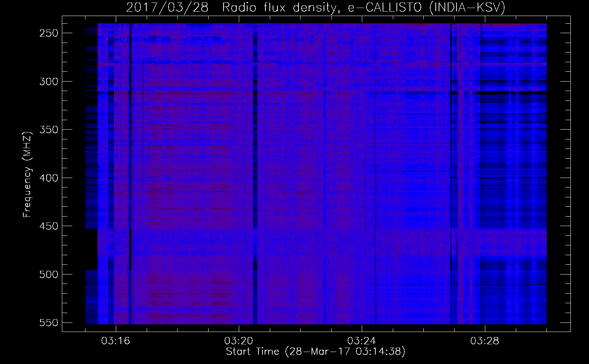
Task: Click the 450 frequency tick label
Action: (x=48, y=226)
